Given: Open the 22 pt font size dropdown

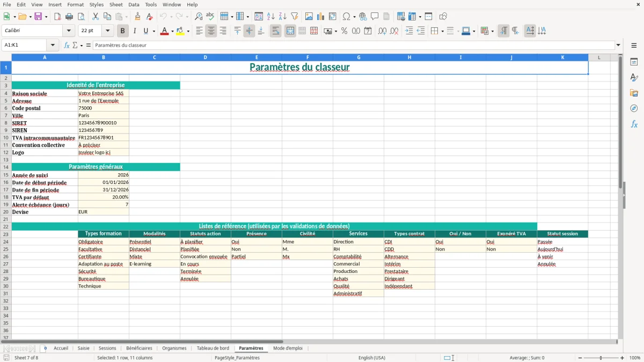Looking at the screenshot, I should click(107, 31).
